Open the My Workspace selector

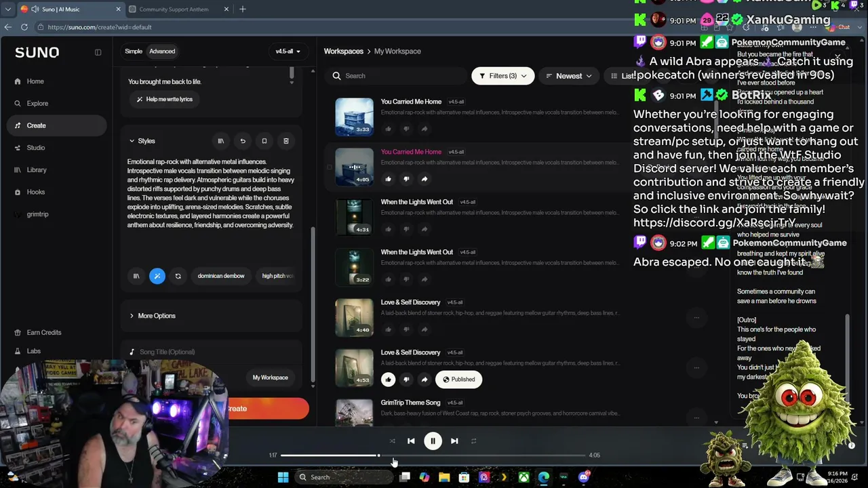(271, 378)
